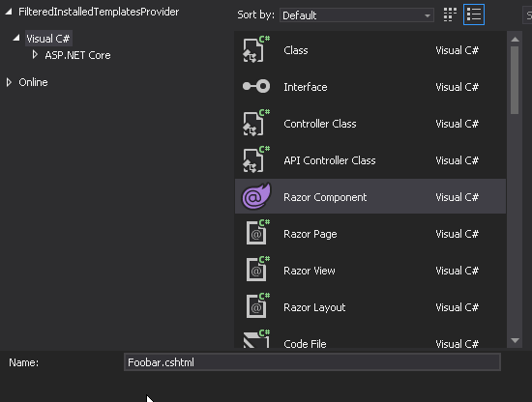Select the Class template name
The width and height of the screenshot is (532, 402).
tap(296, 50)
